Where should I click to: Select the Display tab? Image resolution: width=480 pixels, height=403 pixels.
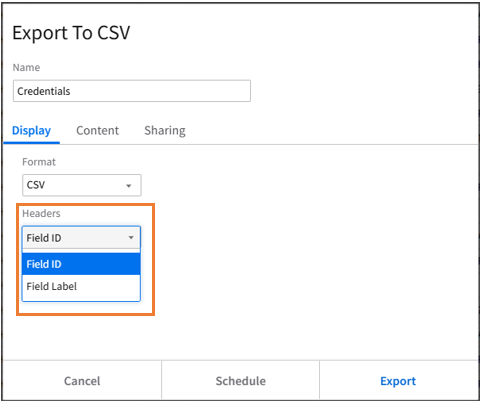(31, 130)
